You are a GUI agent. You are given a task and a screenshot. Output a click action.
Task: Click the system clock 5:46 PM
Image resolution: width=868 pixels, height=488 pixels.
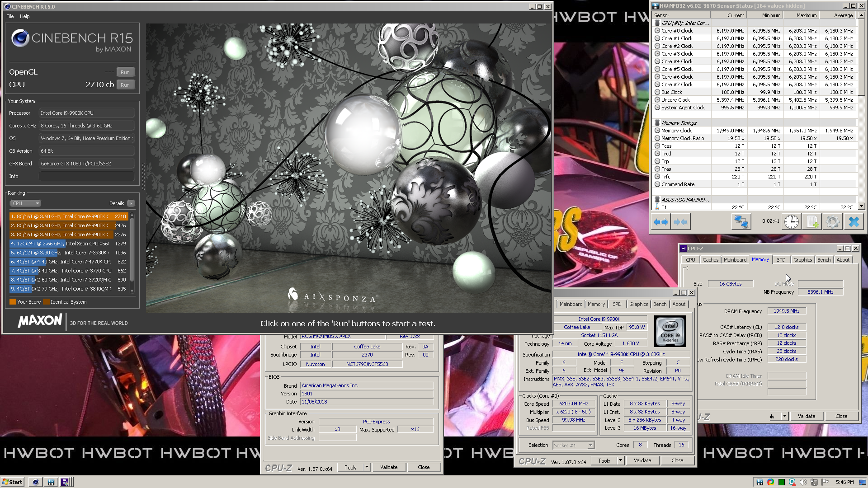[x=844, y=482]
